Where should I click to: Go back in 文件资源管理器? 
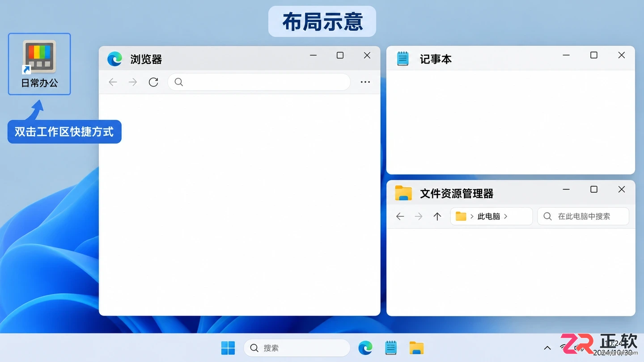tap(400, 216)
